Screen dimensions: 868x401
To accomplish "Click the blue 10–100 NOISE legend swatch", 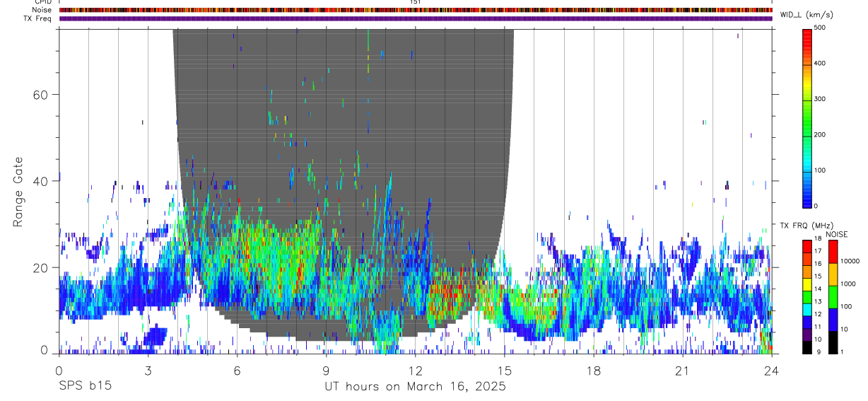I will (833, 320).
